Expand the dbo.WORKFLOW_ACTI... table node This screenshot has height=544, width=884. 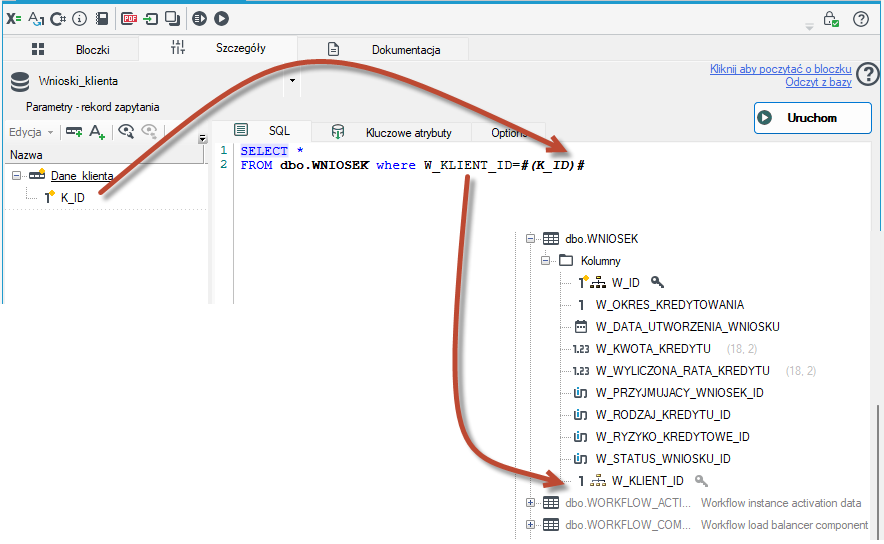(530, 503)
